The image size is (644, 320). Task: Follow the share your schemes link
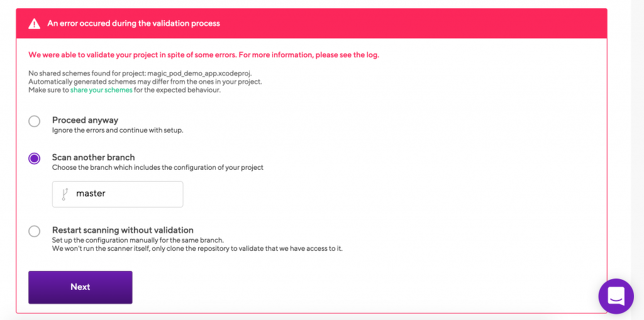pyautogui.click(x=101, y=90)
